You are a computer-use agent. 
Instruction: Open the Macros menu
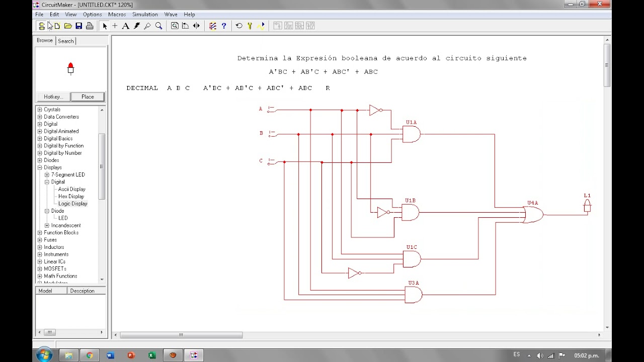(x=117, y=15)
